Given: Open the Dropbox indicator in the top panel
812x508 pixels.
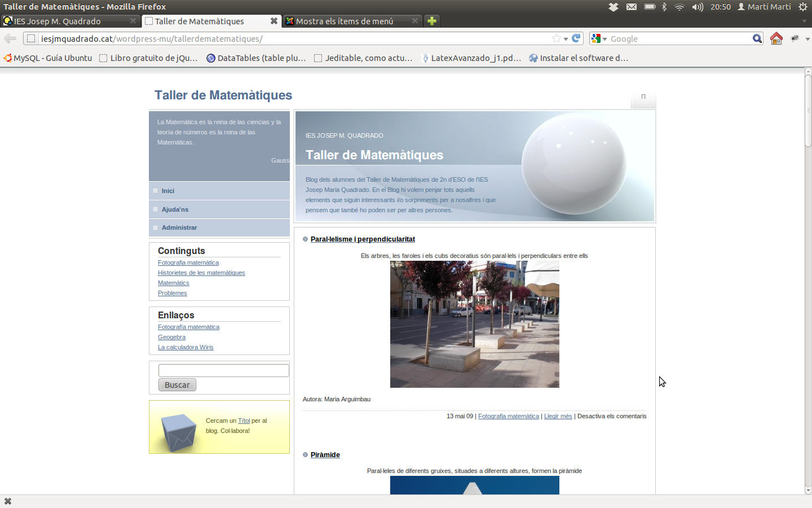Looking at the screenshot, I should (x=614, y=7).
